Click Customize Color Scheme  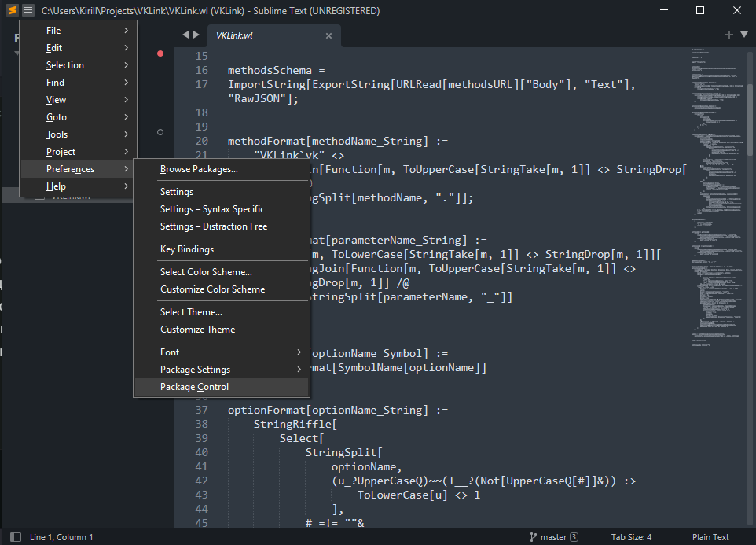point(222,289)
